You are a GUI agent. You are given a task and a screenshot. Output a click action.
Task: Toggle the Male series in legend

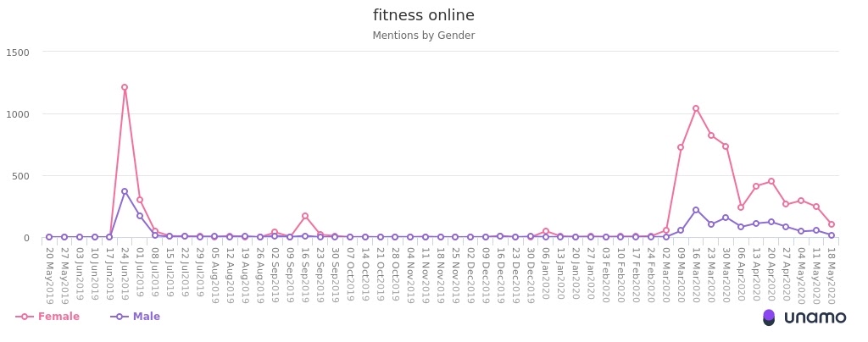[146, 317]
